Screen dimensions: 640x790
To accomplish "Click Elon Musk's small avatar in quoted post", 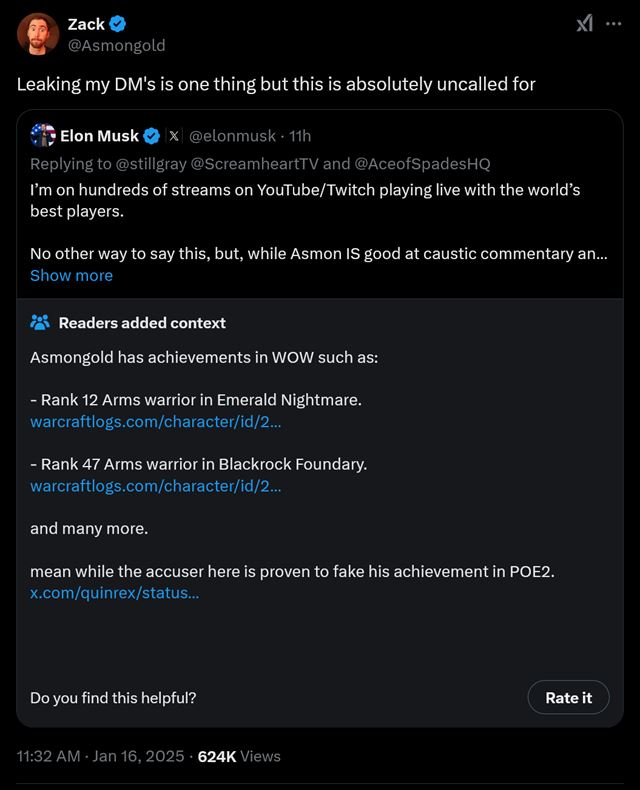I will click(x=42, y=135).
